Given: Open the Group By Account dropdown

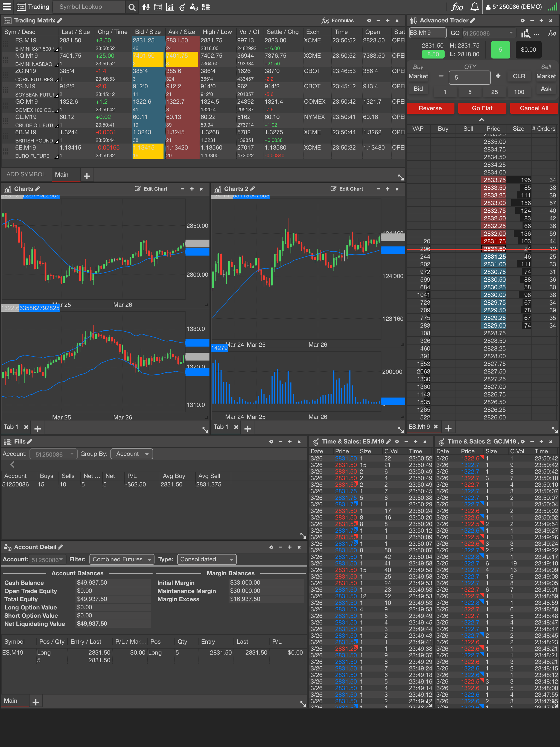Looking at the screenshot, I should click(132, 454).
